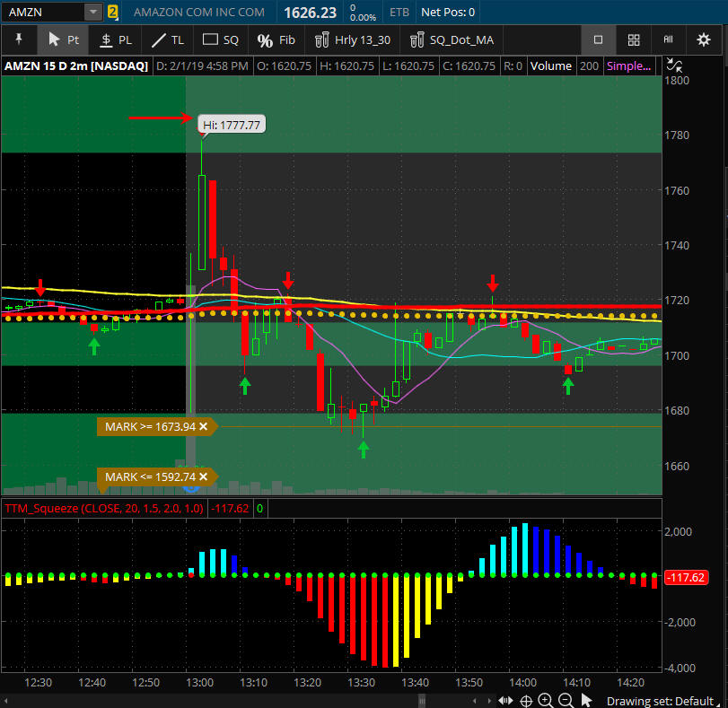Click the yellow number 2 link color box

(112, 13)
